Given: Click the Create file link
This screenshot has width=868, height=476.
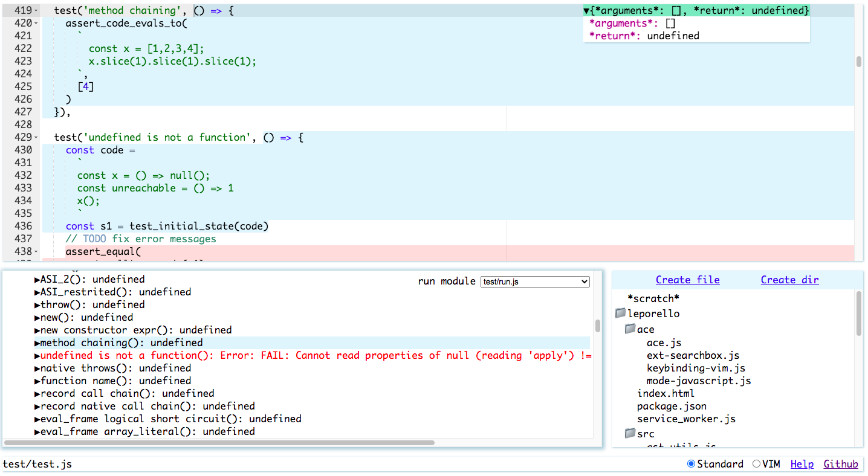Looking at the screenshot, I should point(687,280).
